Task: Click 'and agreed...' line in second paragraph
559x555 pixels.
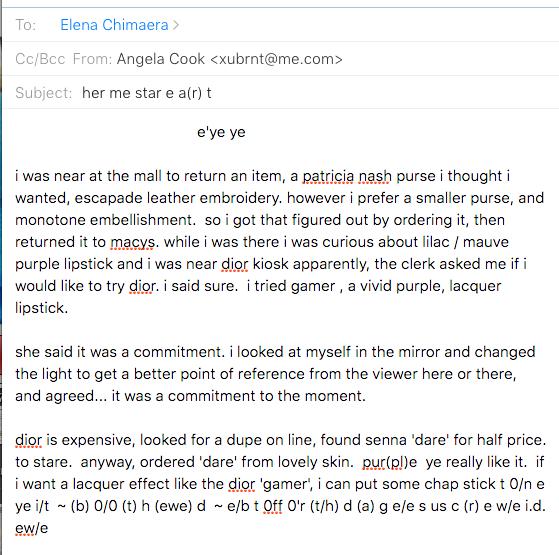Action: (x=190, y=396)
